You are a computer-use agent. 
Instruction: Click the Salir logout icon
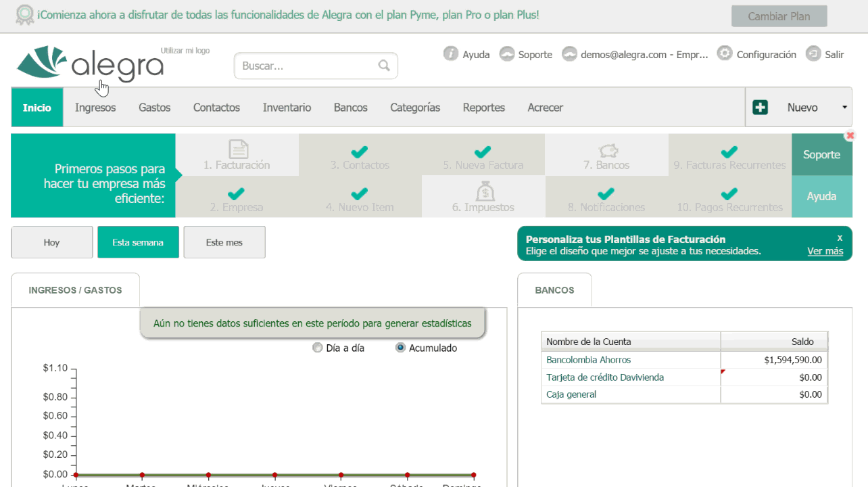[813, 53]
